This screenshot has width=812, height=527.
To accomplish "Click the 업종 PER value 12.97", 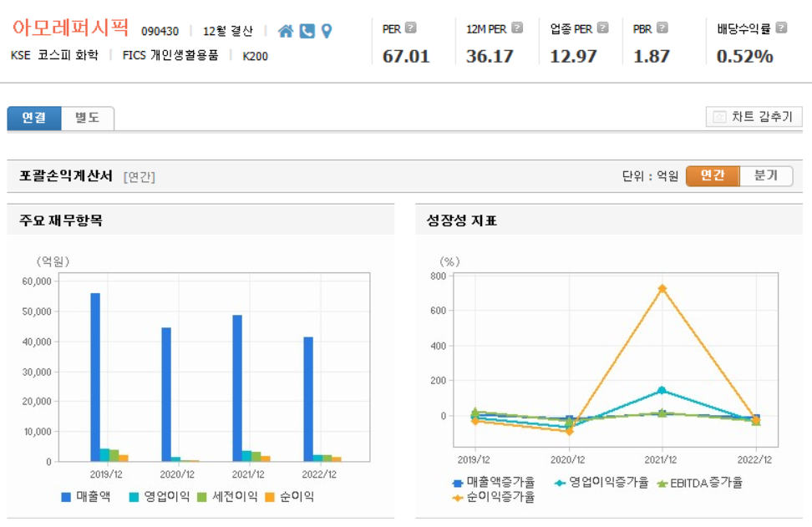I will (573, 57).
